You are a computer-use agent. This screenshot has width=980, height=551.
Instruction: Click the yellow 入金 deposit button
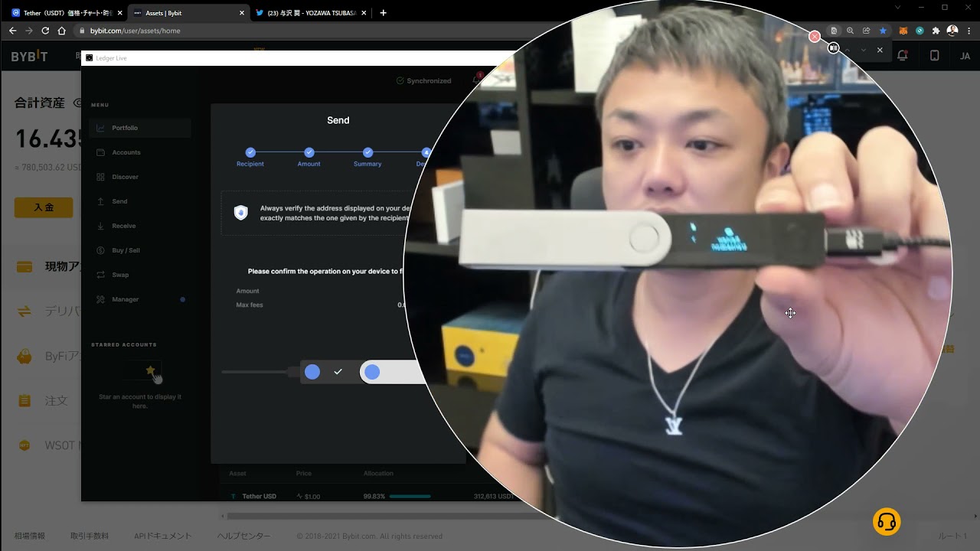(44, 207)
